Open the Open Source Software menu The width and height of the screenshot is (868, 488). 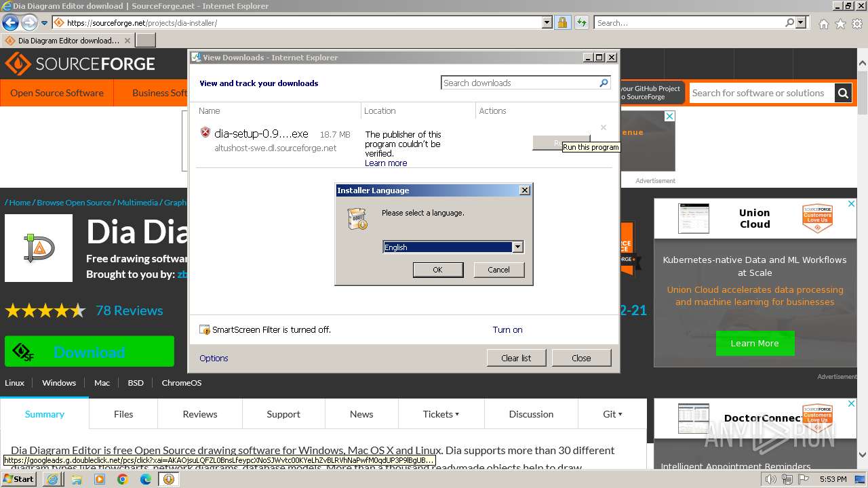(57, 93)
